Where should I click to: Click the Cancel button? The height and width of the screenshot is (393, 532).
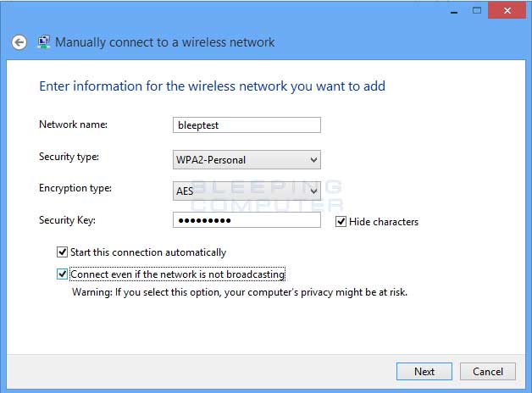coord(488,371)
